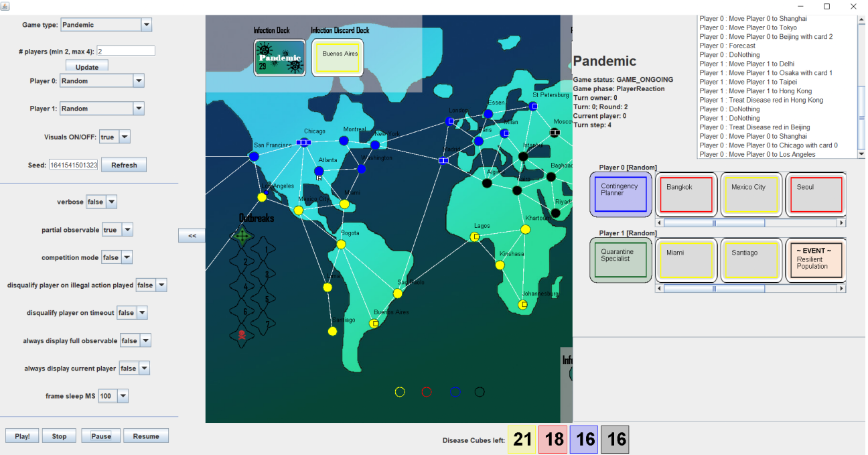Select the Sao Paulo city node

pos(398,294)
